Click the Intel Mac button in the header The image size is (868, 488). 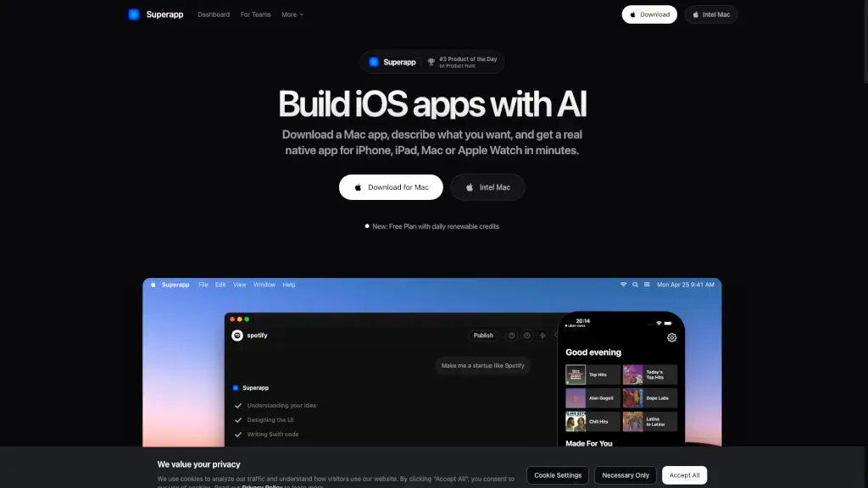pos(711,14)
